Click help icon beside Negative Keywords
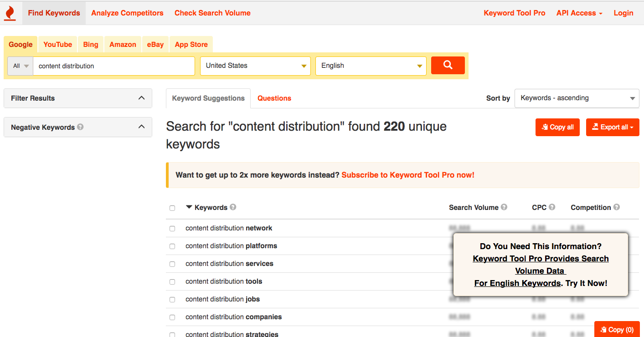 tap(80, 127)
